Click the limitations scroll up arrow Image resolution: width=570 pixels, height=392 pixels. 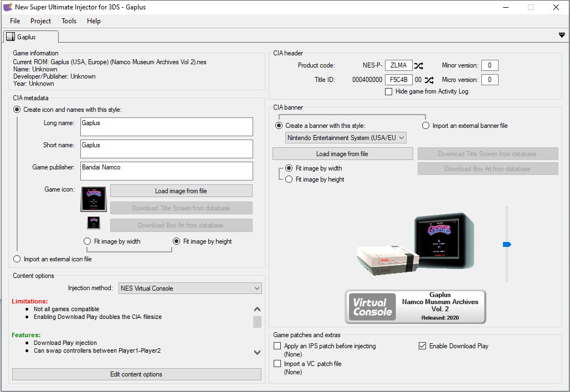click(258, 309)
